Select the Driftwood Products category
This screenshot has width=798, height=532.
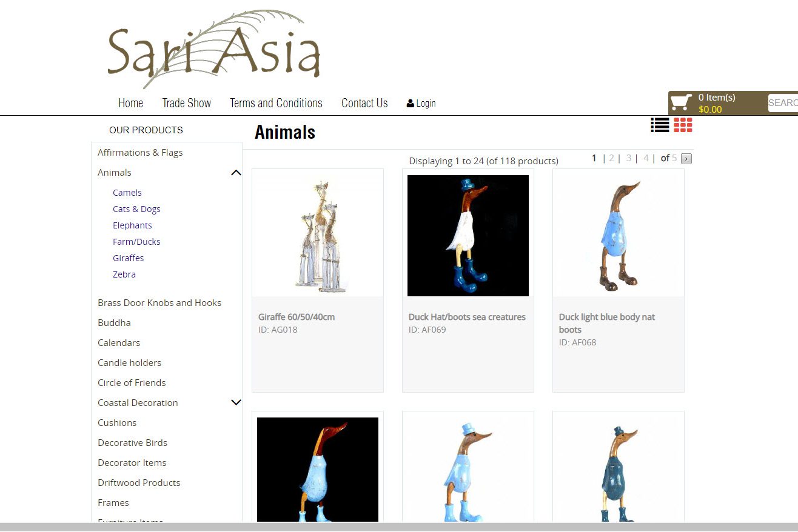139,483
